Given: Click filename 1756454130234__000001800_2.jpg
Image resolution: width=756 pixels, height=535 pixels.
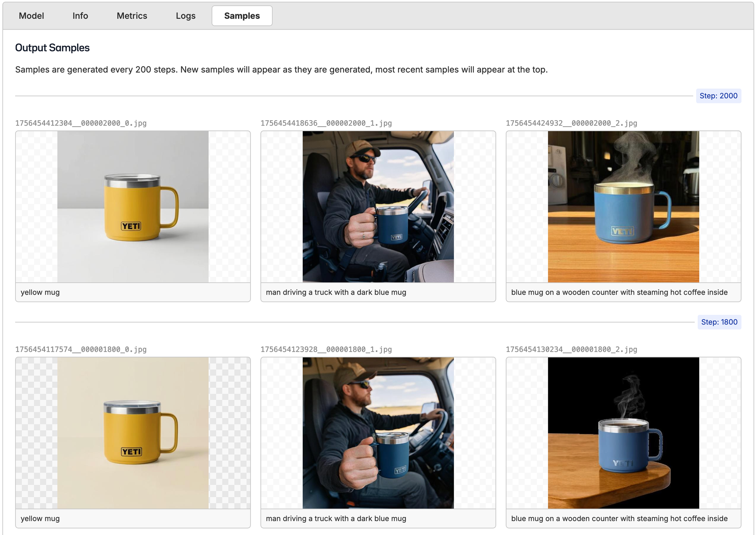Looking at the screenshot, I should tap(571, 349).
